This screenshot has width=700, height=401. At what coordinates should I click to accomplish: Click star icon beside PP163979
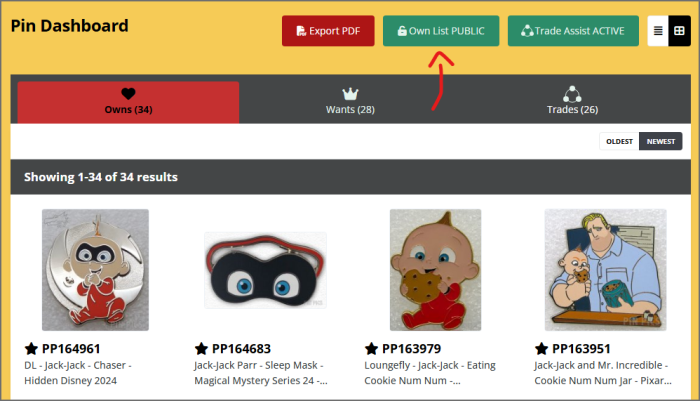(x=372, y=349)
